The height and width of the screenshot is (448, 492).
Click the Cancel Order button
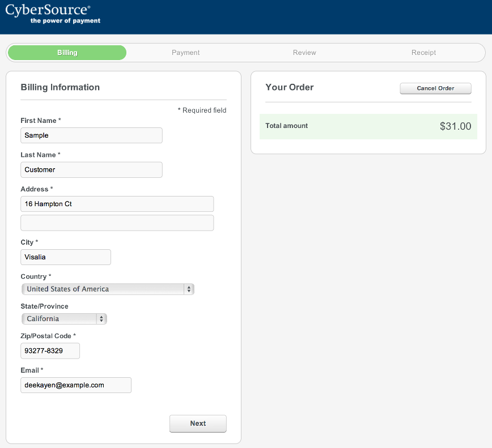point(435,88)
